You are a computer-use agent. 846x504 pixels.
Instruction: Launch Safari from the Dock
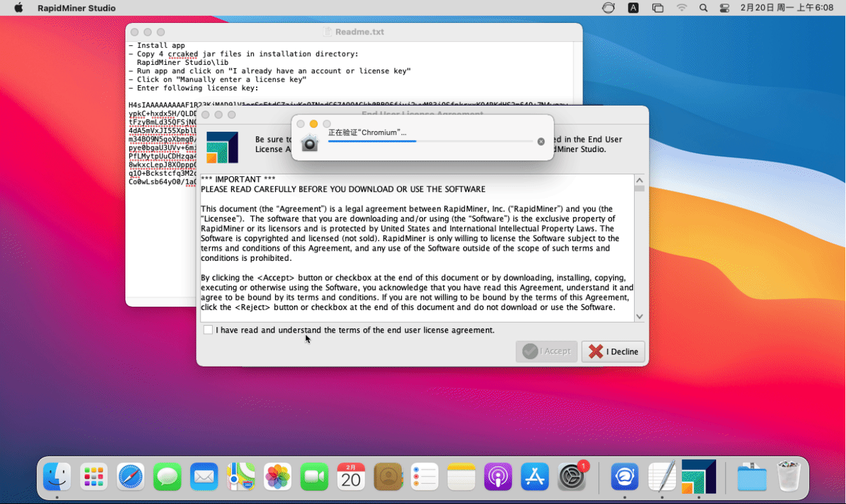click(x=131, y=477)
